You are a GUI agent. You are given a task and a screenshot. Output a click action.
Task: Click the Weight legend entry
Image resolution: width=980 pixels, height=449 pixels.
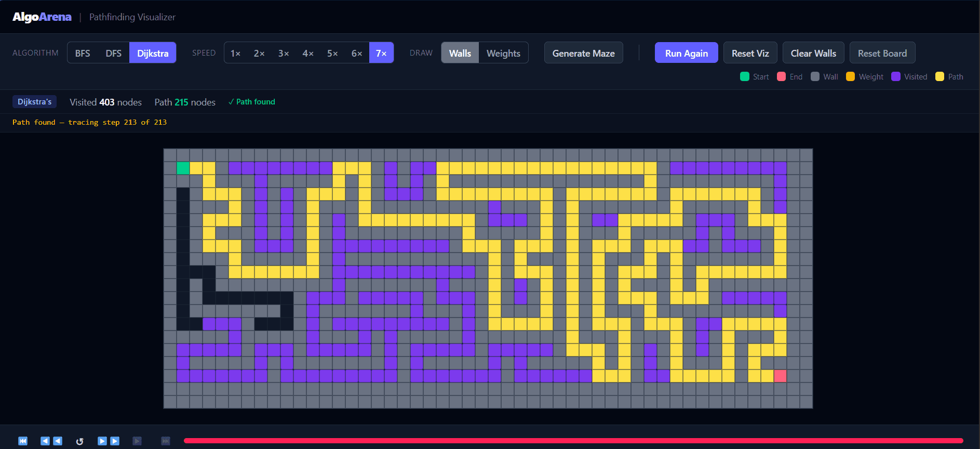coord(865,76)
